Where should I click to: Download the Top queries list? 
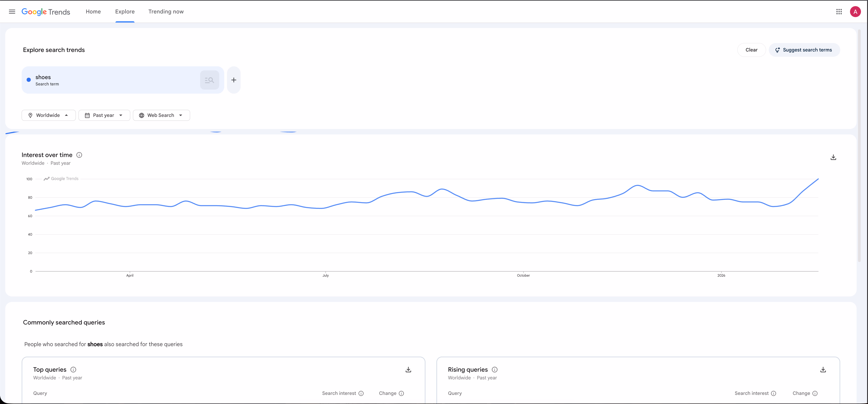click(x=408, y=369)
